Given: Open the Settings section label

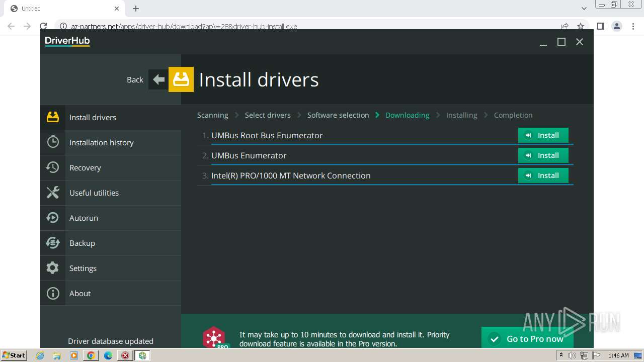Looking at the screenshot, I should pos(83,268).
